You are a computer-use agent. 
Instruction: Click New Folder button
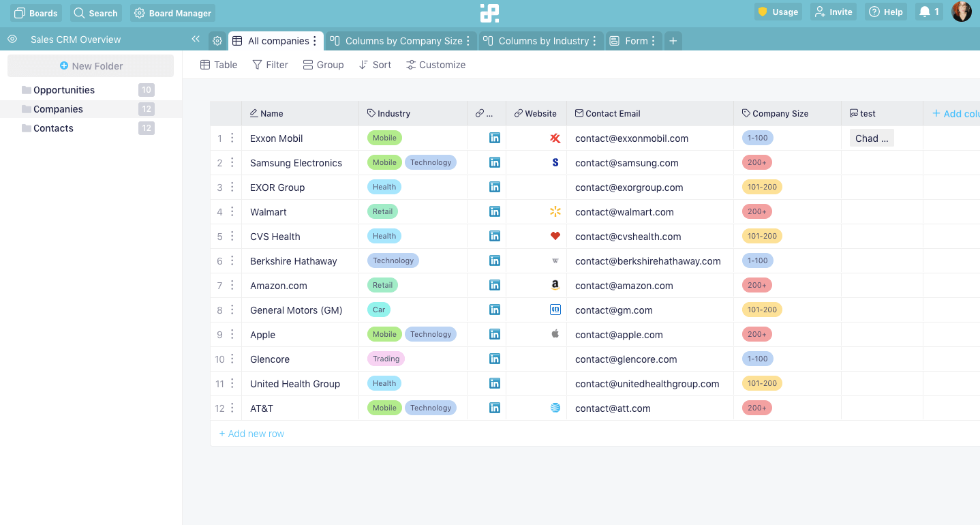tap(91, 66)
